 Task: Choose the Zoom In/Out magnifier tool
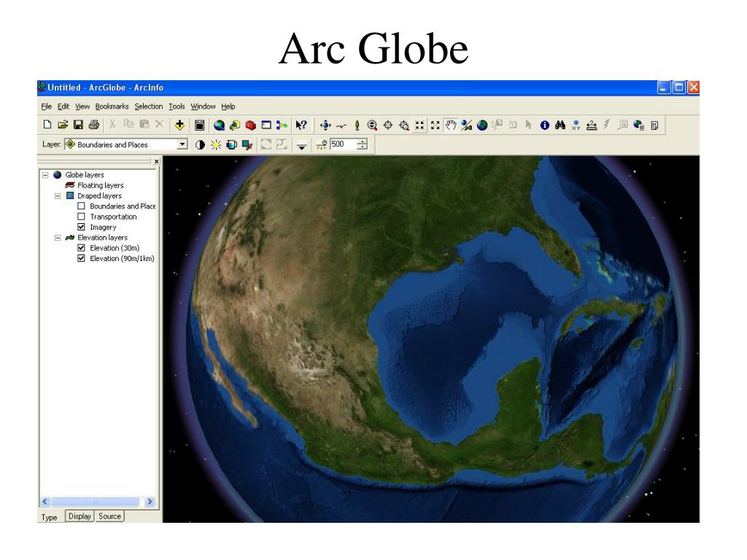pyautogui.click(x=372, y=125)
